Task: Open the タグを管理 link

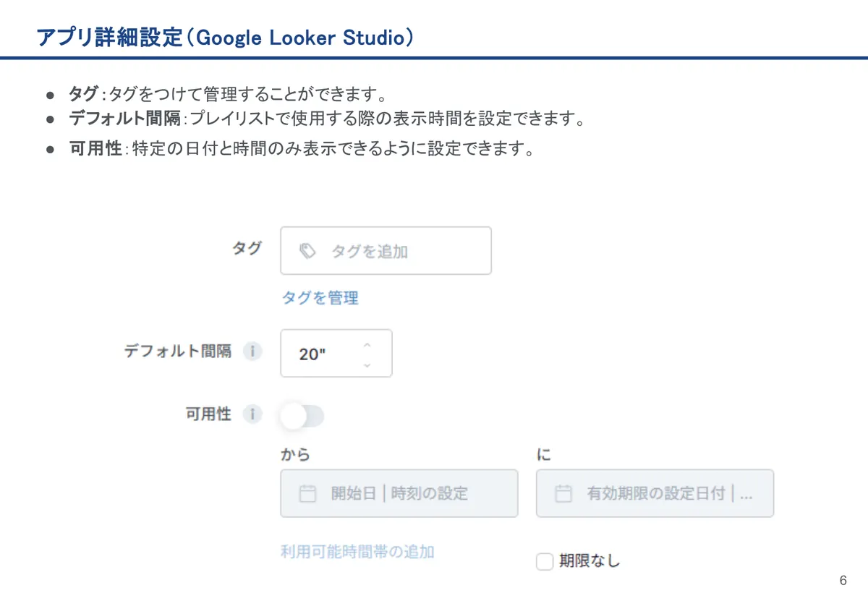Action: [320, 297]
